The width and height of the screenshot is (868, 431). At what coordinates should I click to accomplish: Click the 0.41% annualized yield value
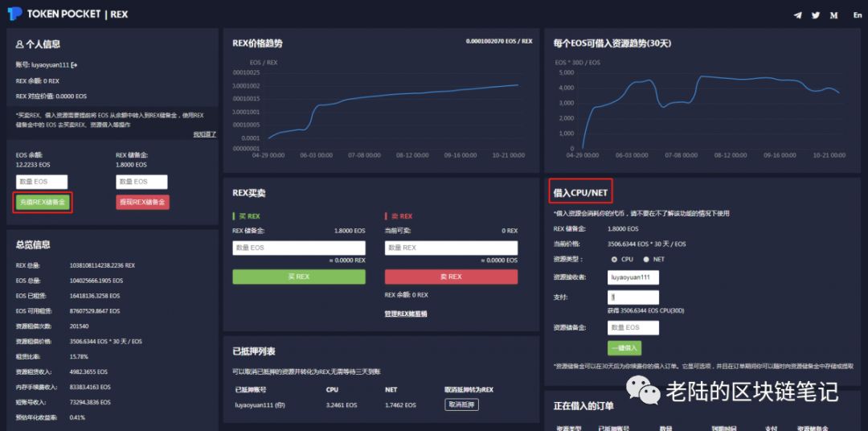click(77, 417)
